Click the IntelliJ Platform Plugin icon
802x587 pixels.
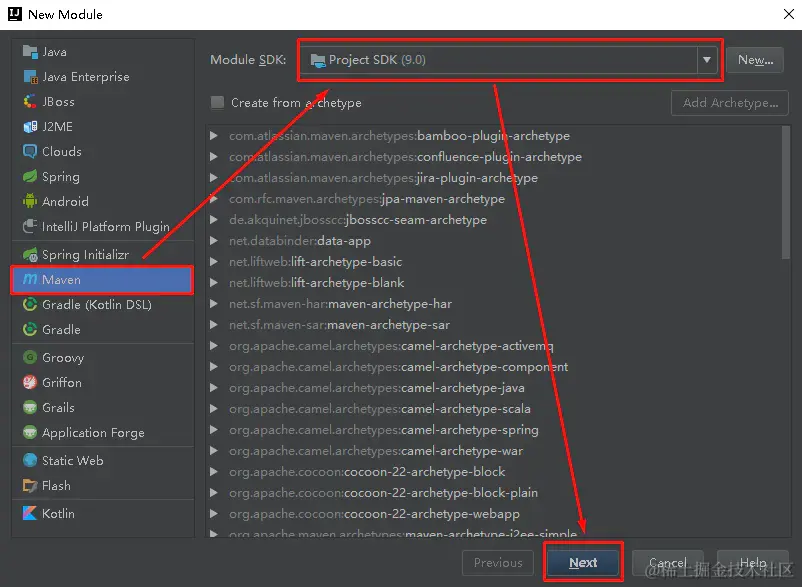(30, 226)
